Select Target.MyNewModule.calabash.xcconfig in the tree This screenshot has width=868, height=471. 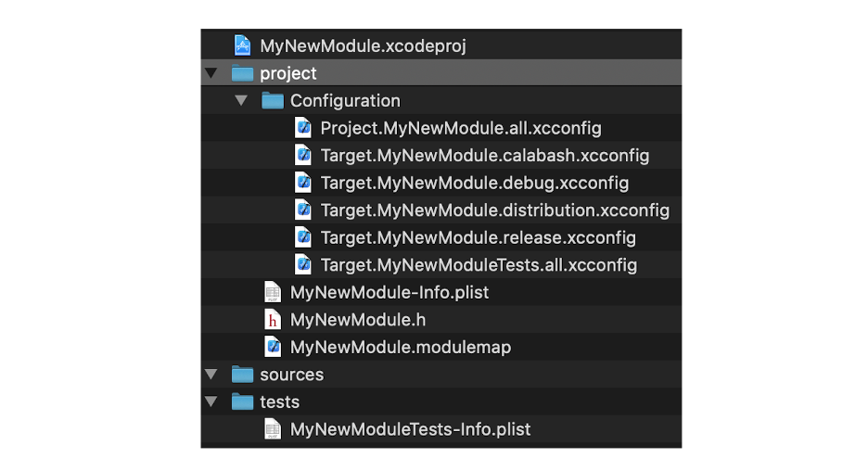[x=484, y=156]
